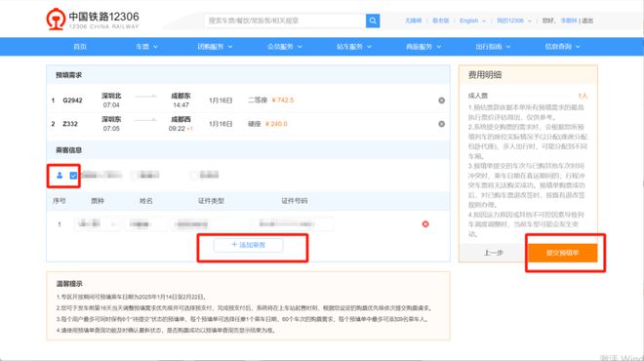This screenshot has width=644, height=361.
Task: Click the China Railway 12306 logo
Action: tap(93, 20)
